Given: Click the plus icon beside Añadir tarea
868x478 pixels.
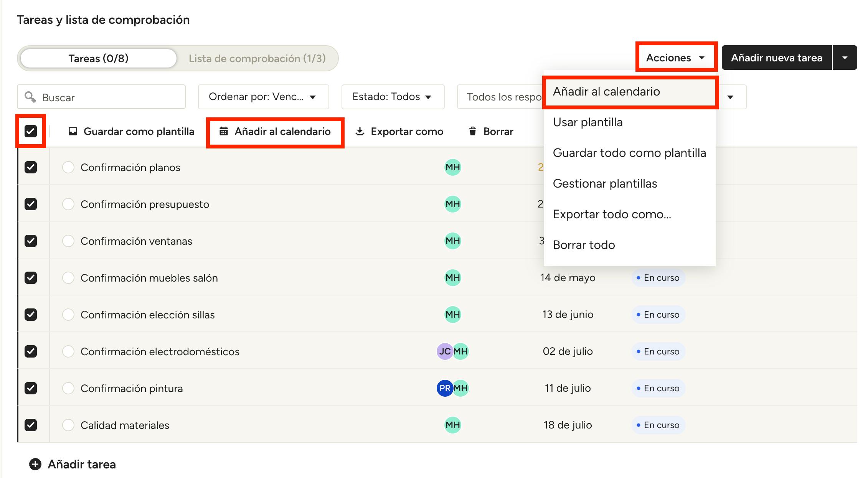Looking at the screenshot, I should point(35,464).
